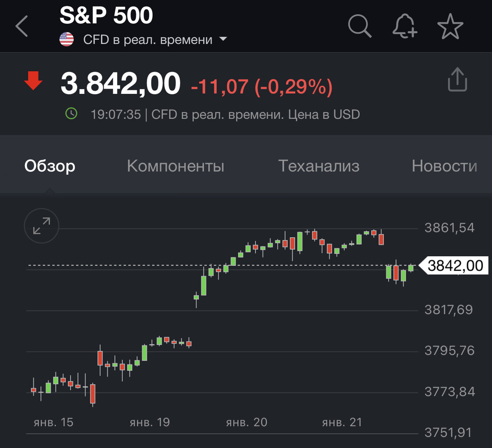Screen dimensions: 492x448
Task: Tap the 3861,54 price axis label
Action: point(449,227)
